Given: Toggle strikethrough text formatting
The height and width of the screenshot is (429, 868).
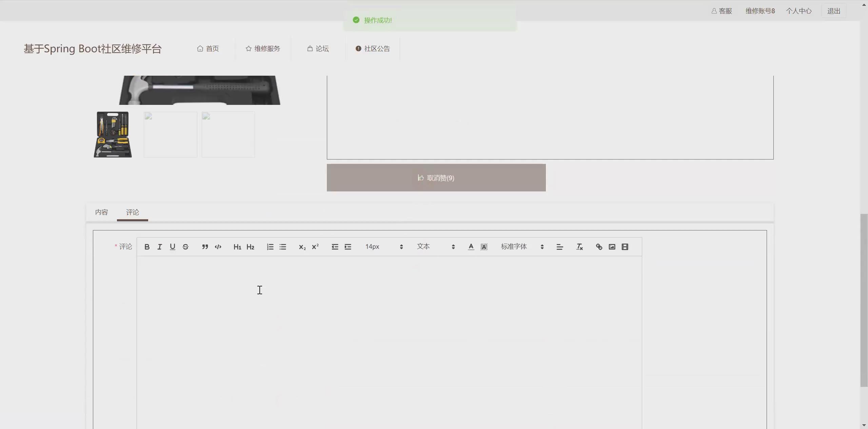Looking at the screenshot, I should [185, 247].
